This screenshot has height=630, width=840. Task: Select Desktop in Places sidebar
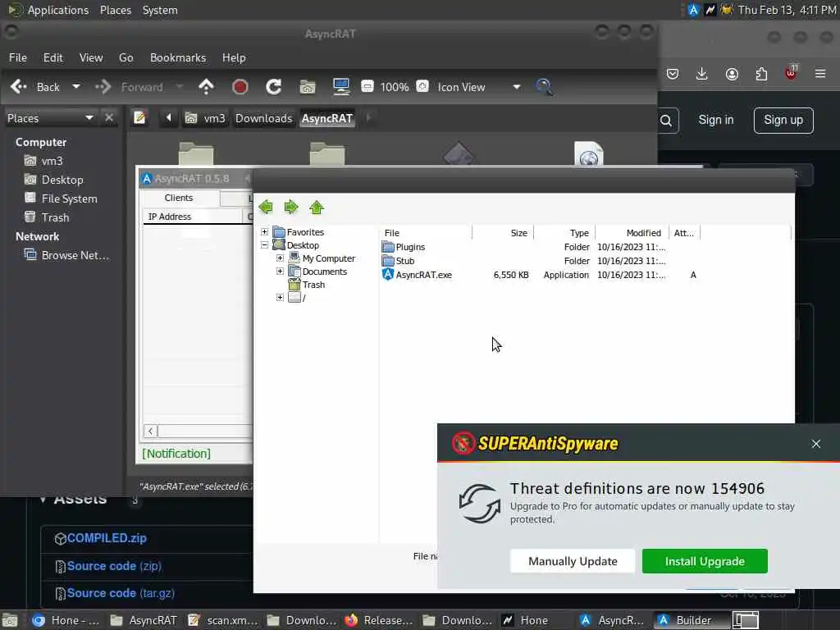(x=54, y=180)
